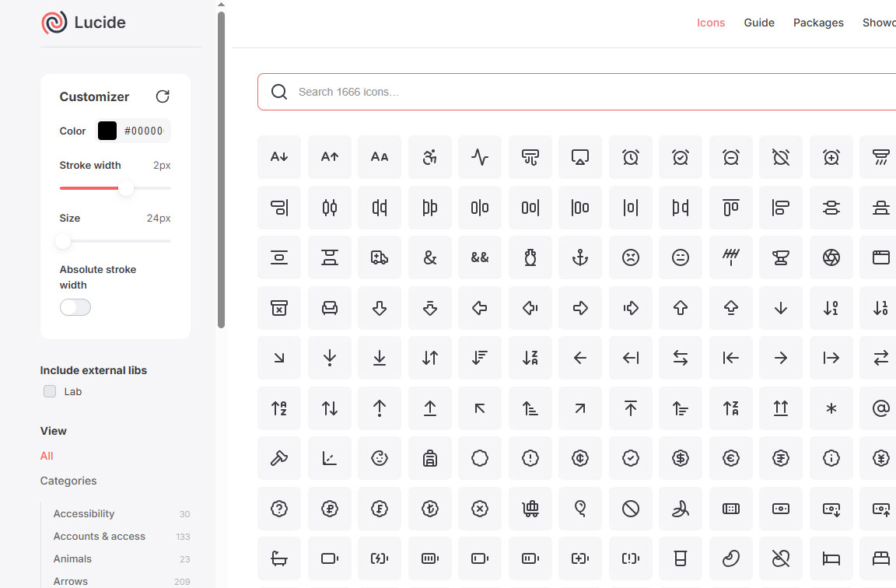The image size is (896, 588).
Task: Select the ambulance icon
Action: click(380, 257)
